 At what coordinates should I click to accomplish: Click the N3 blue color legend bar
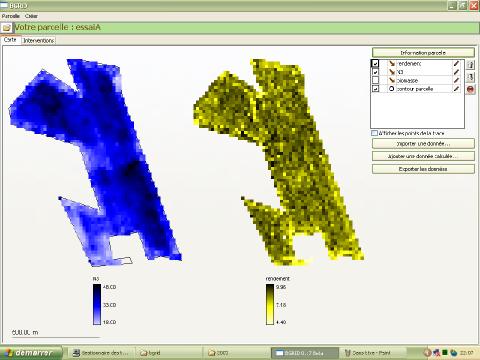point(97,304)
